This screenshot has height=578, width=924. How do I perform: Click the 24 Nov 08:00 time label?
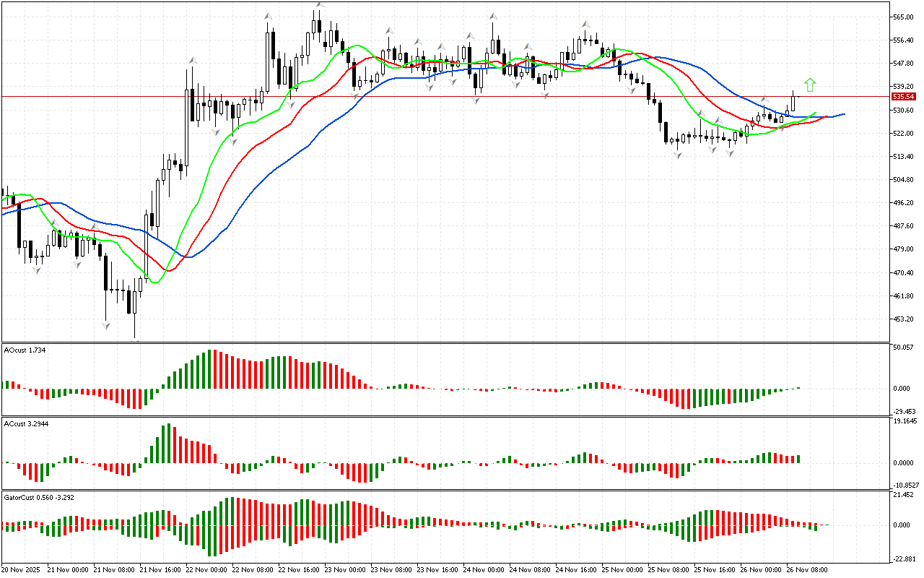(x=531, y=570)
